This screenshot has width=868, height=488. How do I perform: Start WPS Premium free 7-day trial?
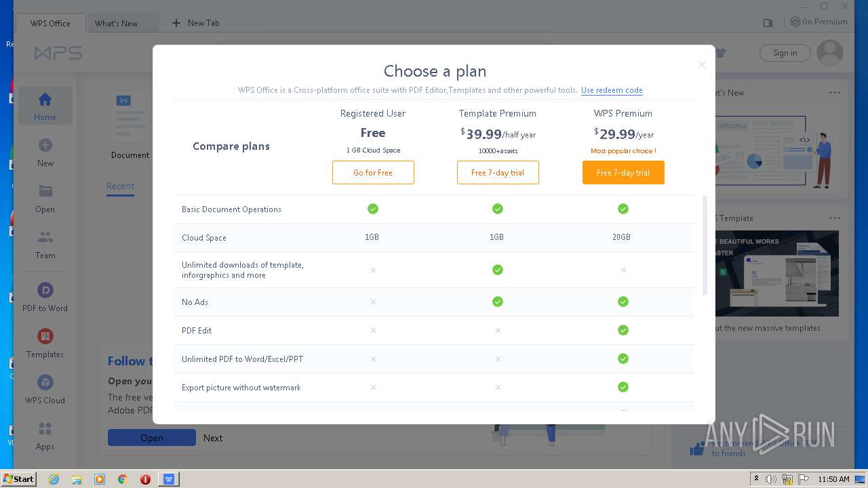(623, 173)
